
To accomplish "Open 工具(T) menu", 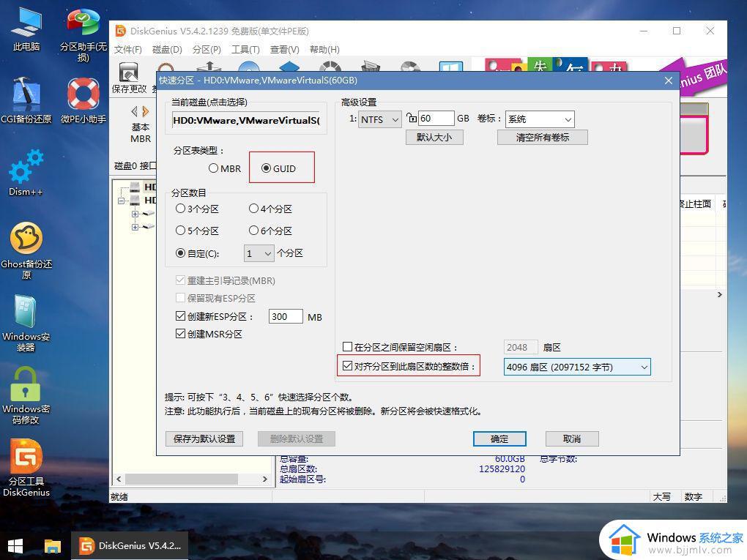I will pyautogui.click(x=245, y=50).
